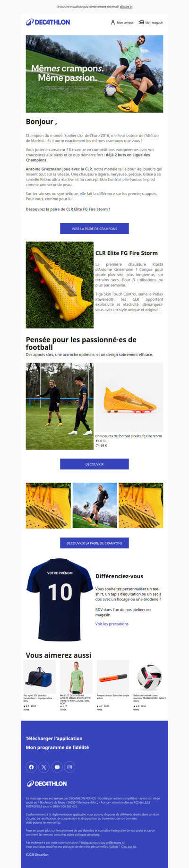Open the 'Voir les prestations' link

[112, 624]
